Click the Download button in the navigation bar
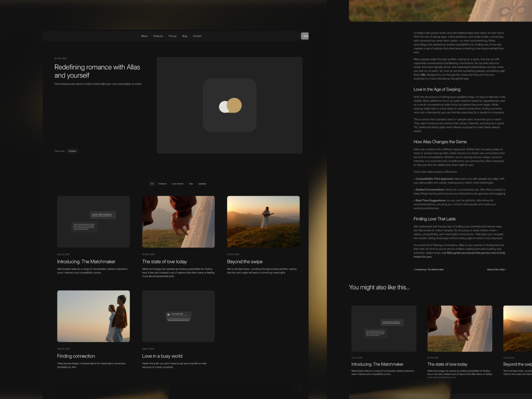 tap(306, 36)
